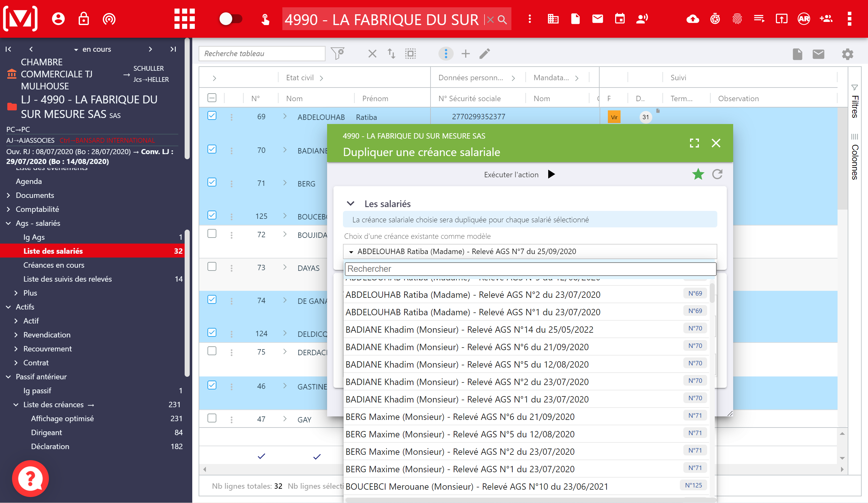Click the refresh icon in dialog

pyautogui.click(x=718, y=174)
